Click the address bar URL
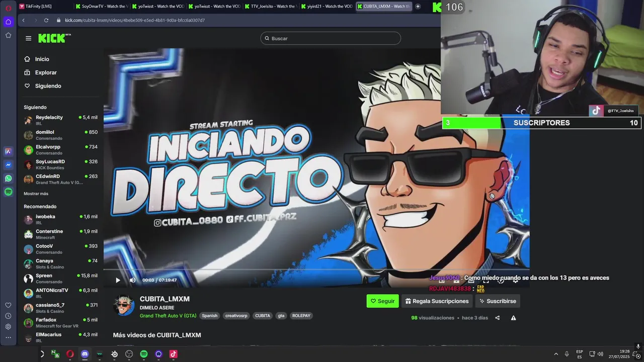 [x=135, y=20]
